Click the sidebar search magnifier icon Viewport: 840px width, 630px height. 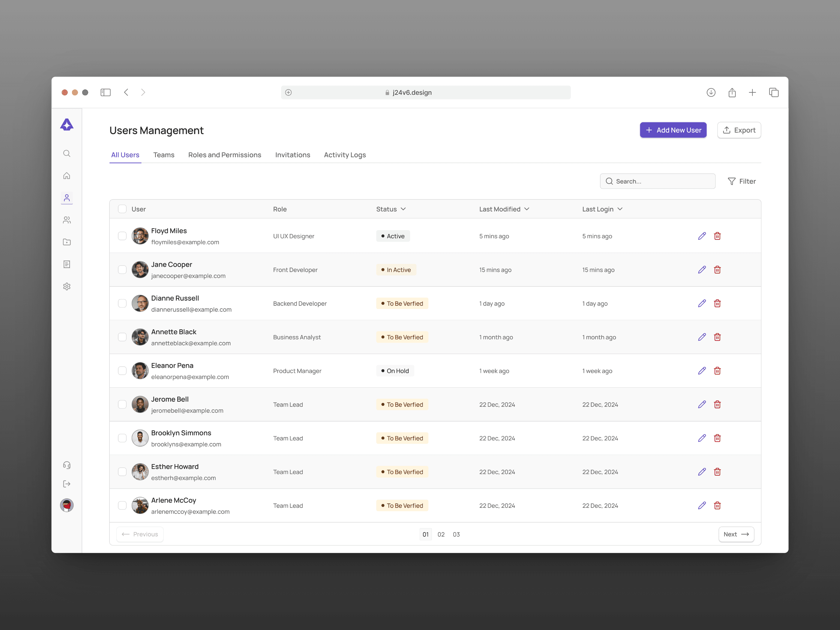click(67, 153)
